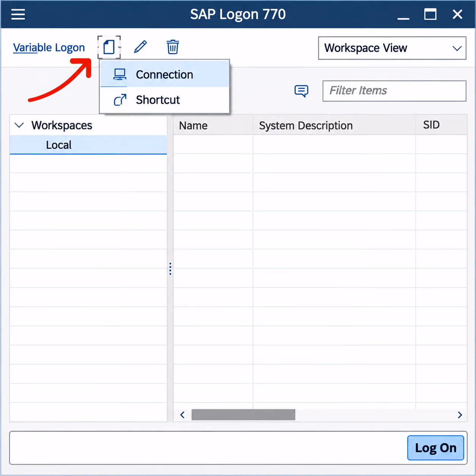Screen dimensions: 476x476
Task: Choose Shortcut from the dropdown menu
Action: click(165, 100)
